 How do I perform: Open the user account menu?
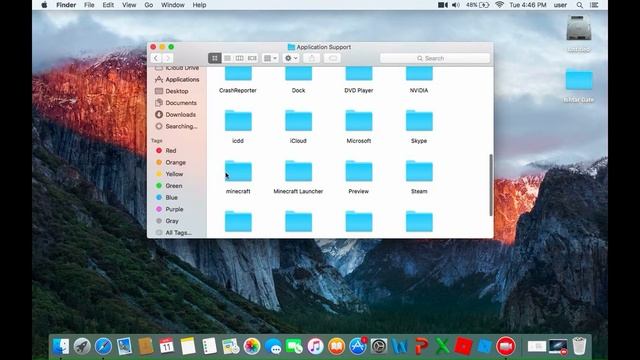pyautogui.click(x=560, y=5)
